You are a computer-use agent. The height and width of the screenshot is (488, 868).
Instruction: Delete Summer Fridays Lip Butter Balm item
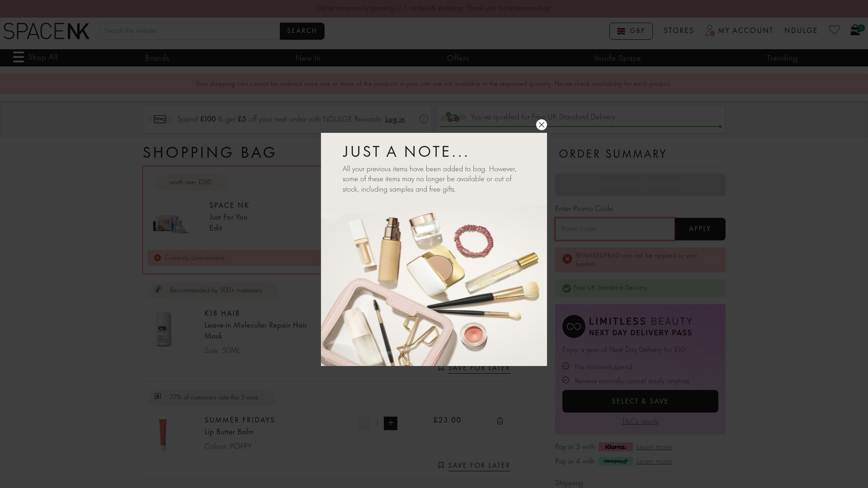(500, 421)
